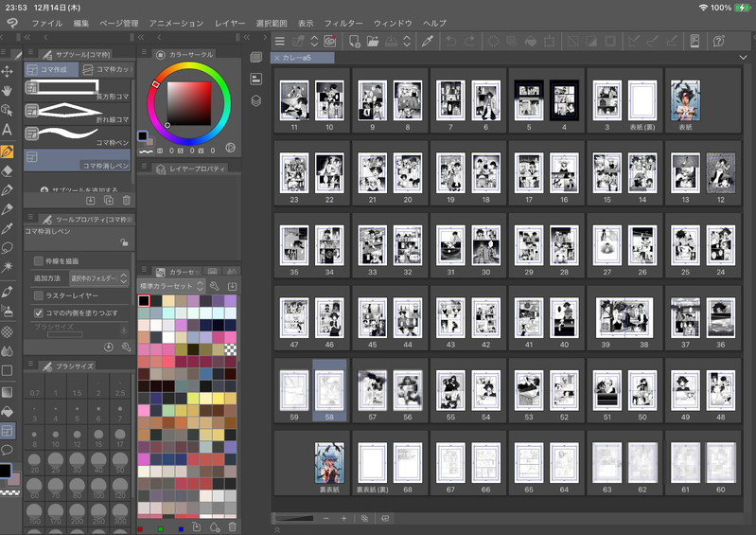The image size is (756, 535).
Task: Choose brush size 10 preset
Action: (x=56, y=438)
